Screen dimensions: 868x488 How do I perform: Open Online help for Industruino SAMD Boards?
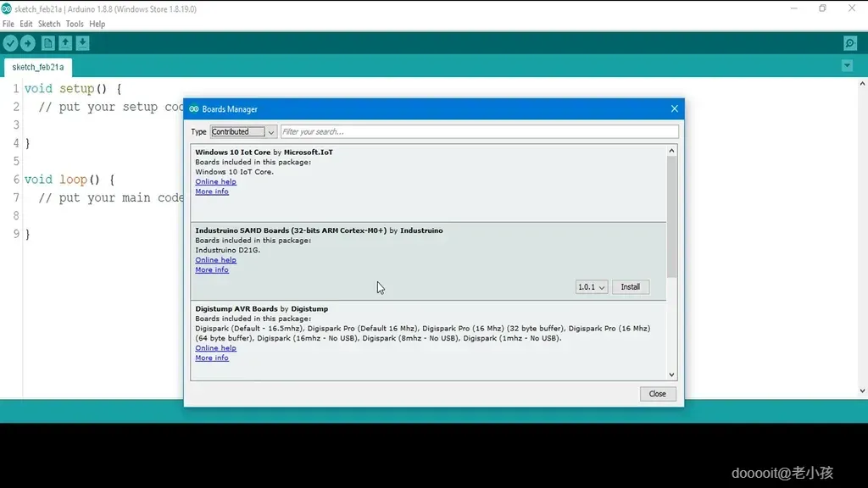[215, 260]
